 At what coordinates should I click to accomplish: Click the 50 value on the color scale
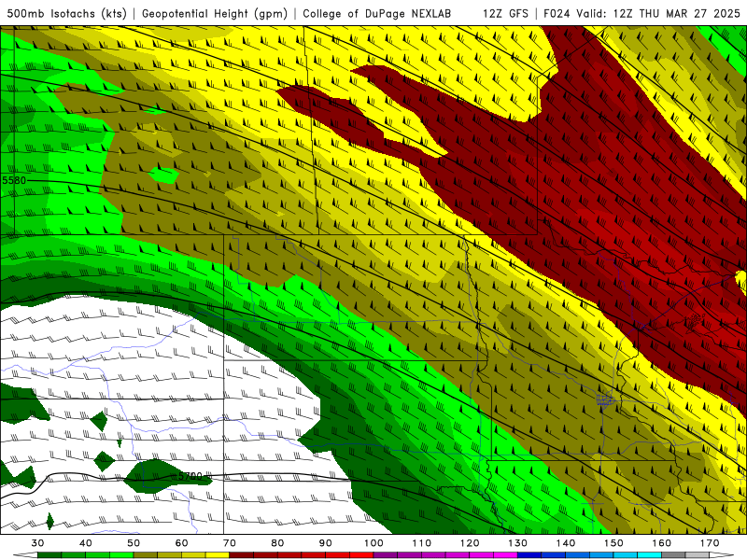[x=134, y=543]
